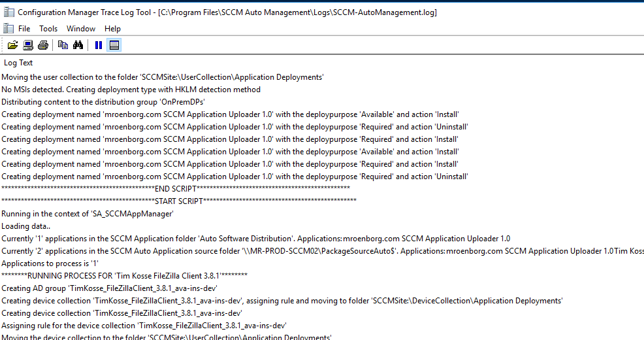
Task: Select the 'Distributing content' OnPremDPs log line
Action: click(x=103, y=102)
